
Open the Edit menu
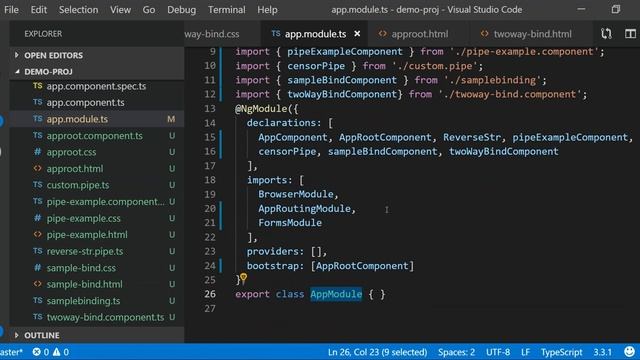tap(38, 9)
